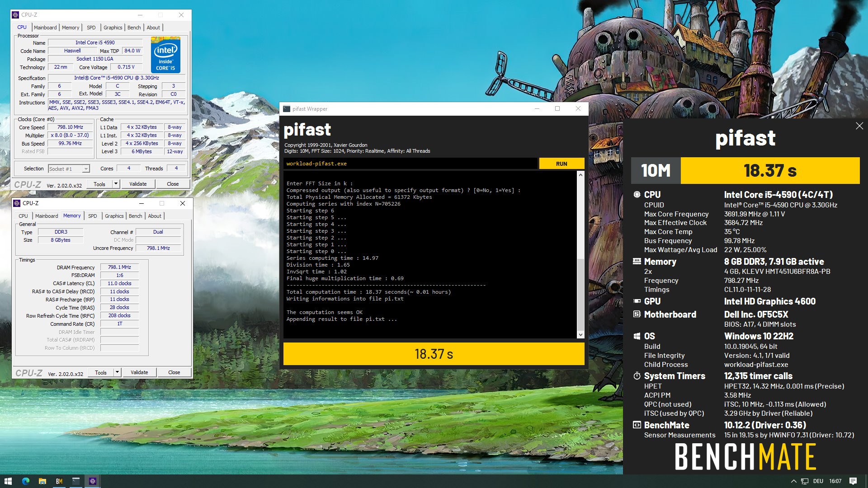Click 'Windows 10 22H2' OS text
The image size is (868, 488).
click(759, 336)
